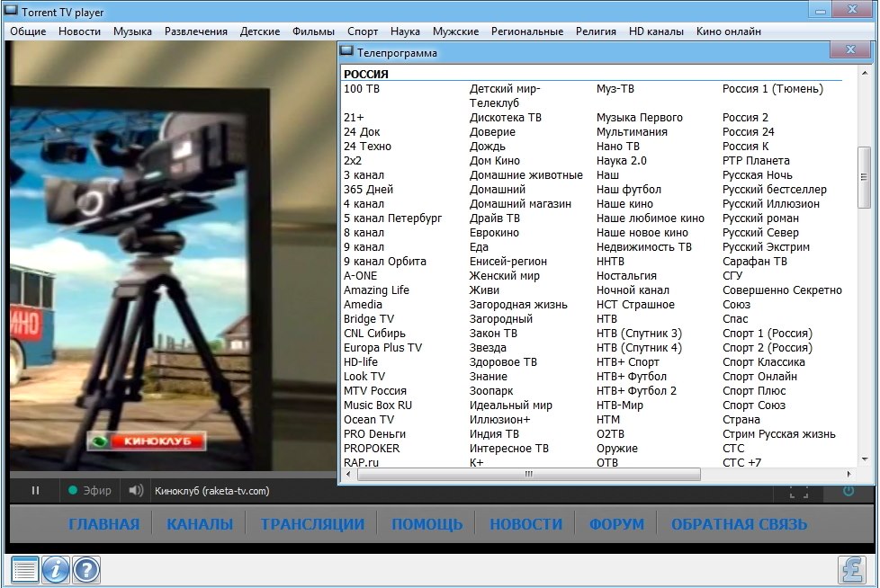The image size is (880, 588).
Task: Select channel РТР Планета
Action: [x=756, y=161]
